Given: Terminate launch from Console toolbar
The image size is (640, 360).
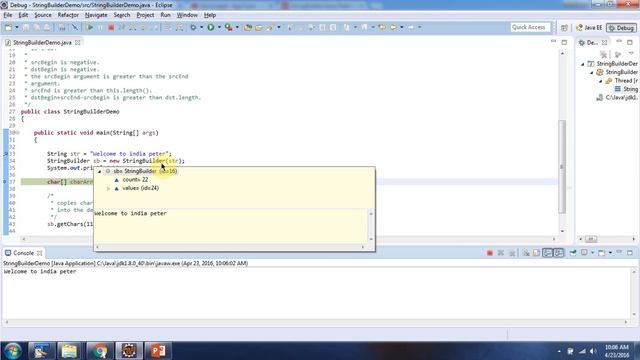Looking at the screenshot, I should 490,253.
